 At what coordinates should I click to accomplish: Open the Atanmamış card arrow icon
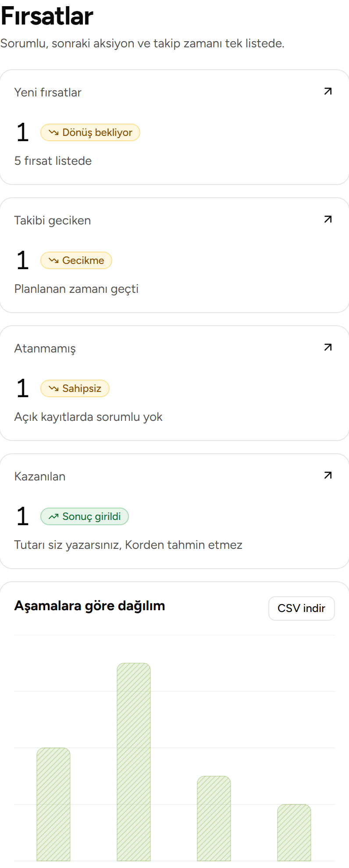[328, 347]
